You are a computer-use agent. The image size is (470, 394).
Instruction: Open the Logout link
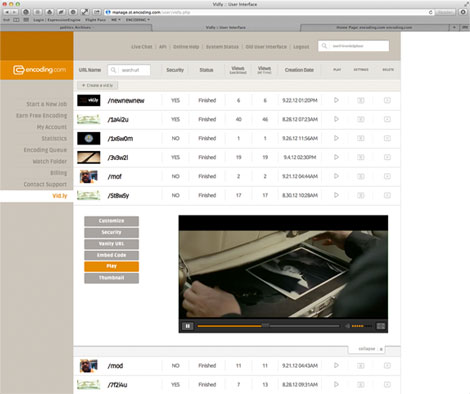pyautogui.click(x=301, y=47)
